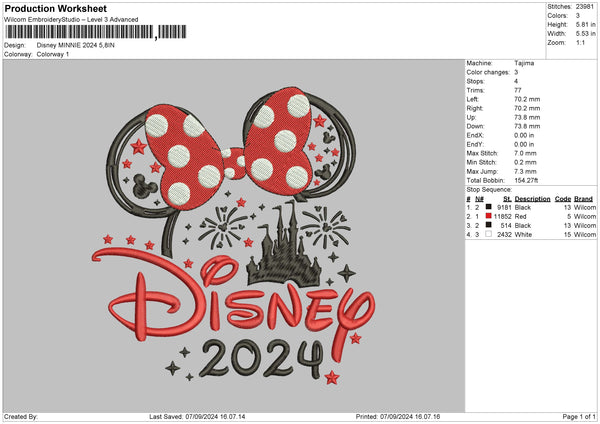
Task: Click the barcode image in the header
Action: (x=96, y=32)
